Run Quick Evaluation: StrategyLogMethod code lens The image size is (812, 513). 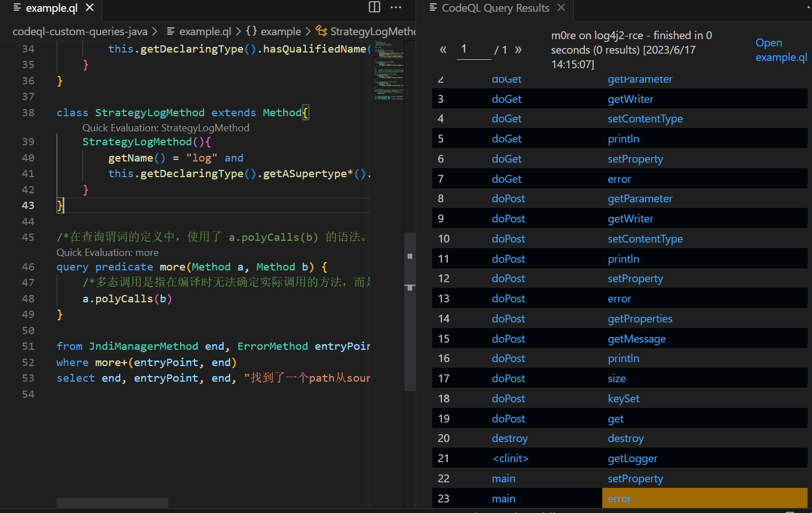(x=166, y=128)
